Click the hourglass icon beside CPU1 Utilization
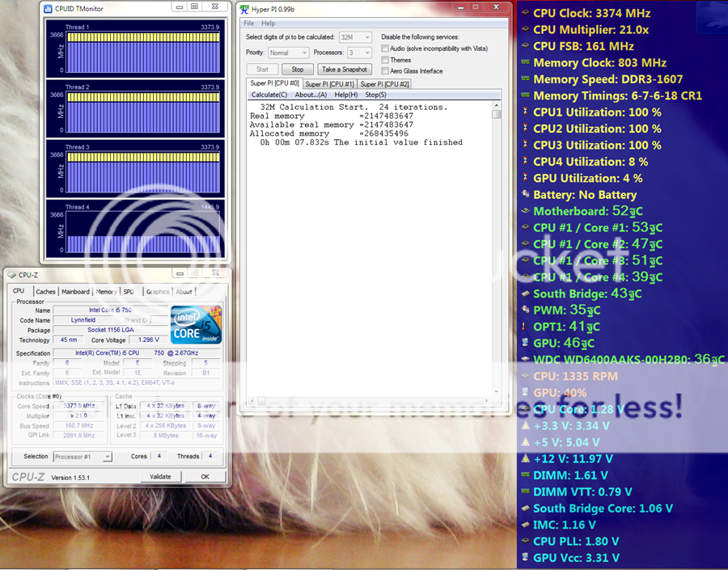This screenshot has height=570, width=728. 524,112
